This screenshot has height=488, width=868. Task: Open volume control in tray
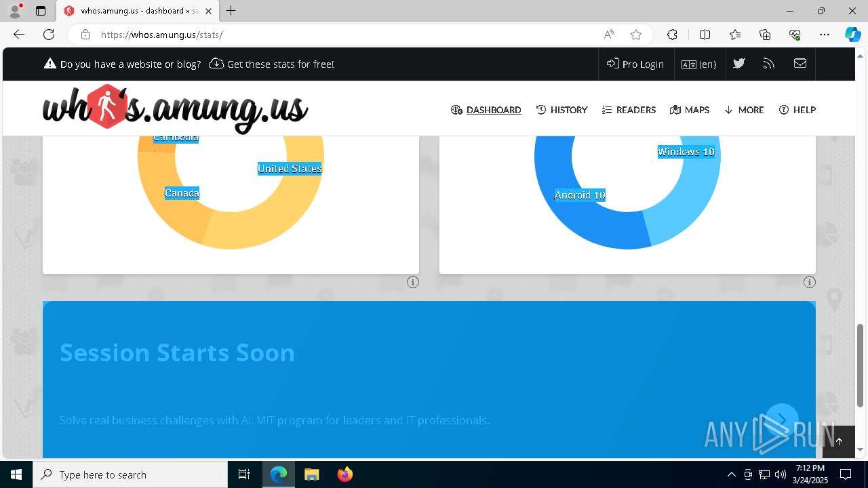(781, 474)
